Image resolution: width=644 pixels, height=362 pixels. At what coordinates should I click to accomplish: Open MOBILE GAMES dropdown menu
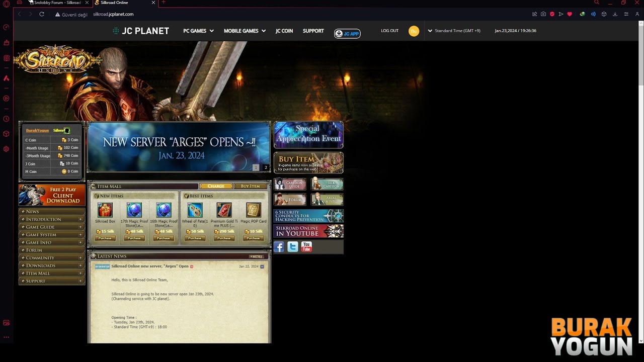click(x=245, y=31)
